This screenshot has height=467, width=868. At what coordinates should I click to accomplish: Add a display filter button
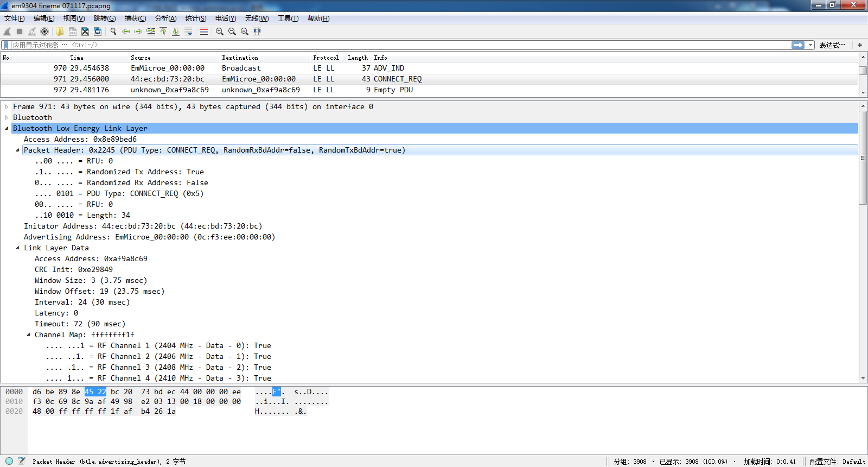pos(860,45)
